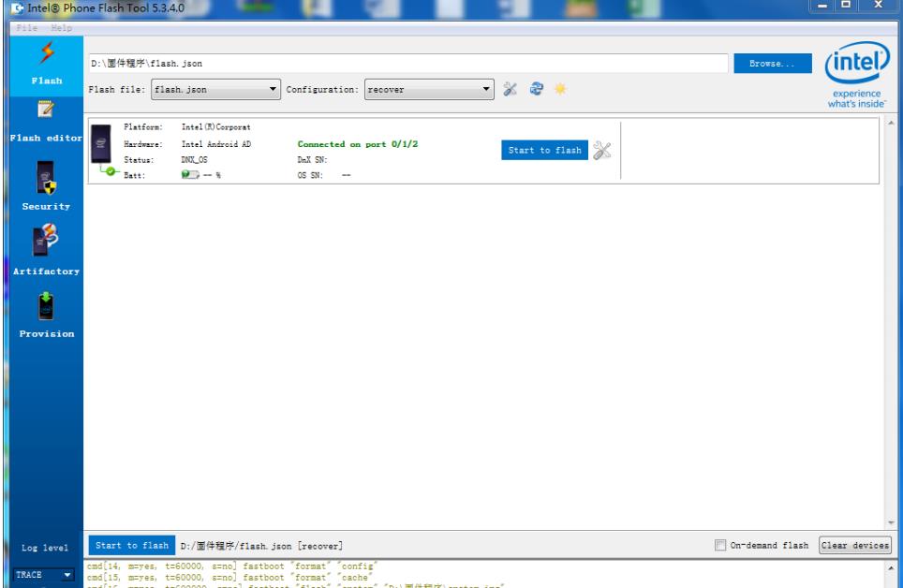Image resolution: width=903 pixels, height=588 pixels.
Task: Click the bottom flash.json [recover] path text
Action: [x=261, y=545]
